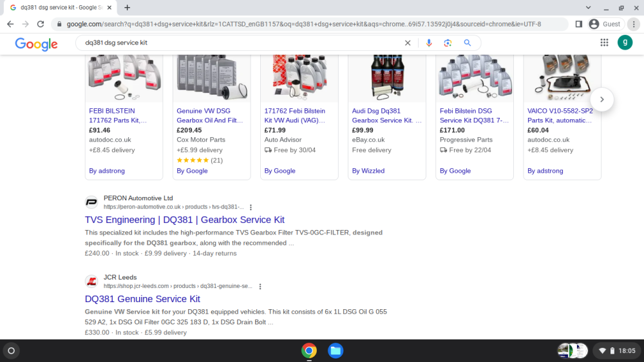Image resolution: width=644 pixels, height=362 pixels.
Task: Clear the search box text
Action: [408, 43]
